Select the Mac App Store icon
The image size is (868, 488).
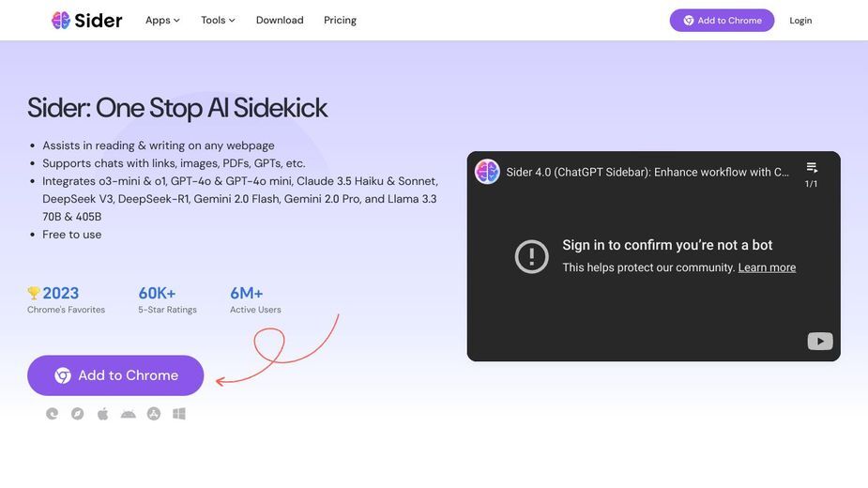point(154,414)
